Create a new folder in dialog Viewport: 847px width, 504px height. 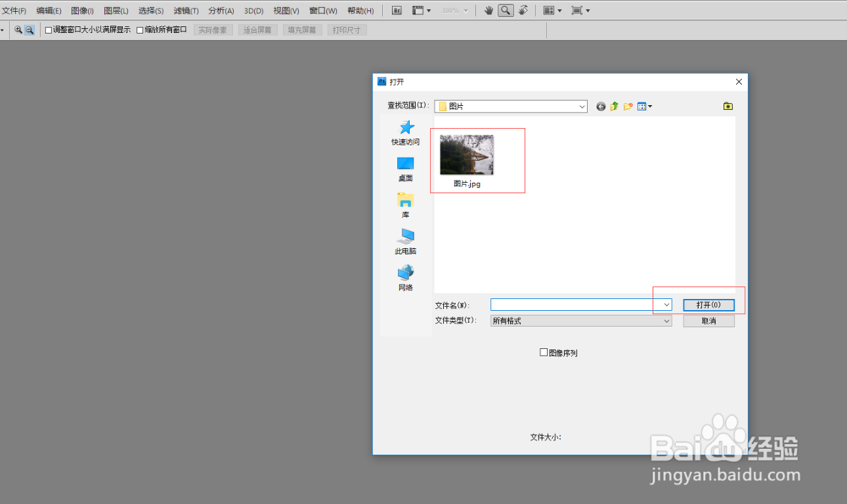[628, 107]
